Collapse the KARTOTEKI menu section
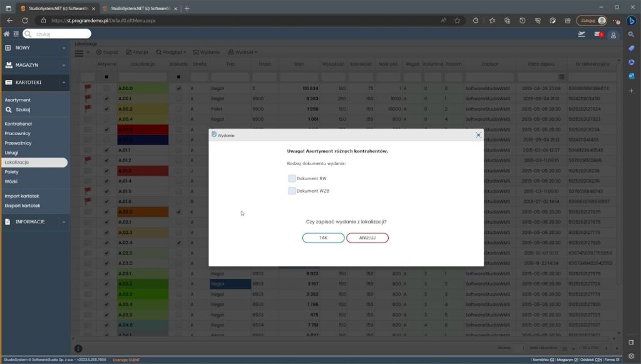Viewport: 641px width, 364px height. 34,82
